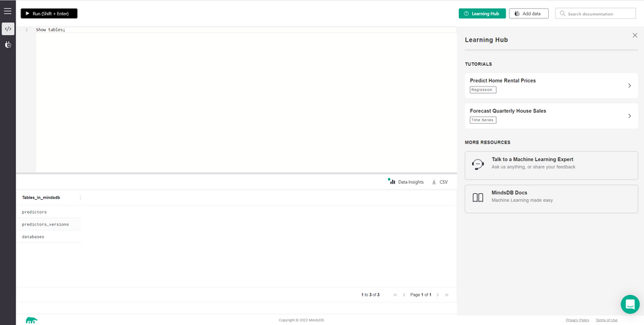644x325 pixels.
Task: Click the Add data button
Action: pos(528,13)
